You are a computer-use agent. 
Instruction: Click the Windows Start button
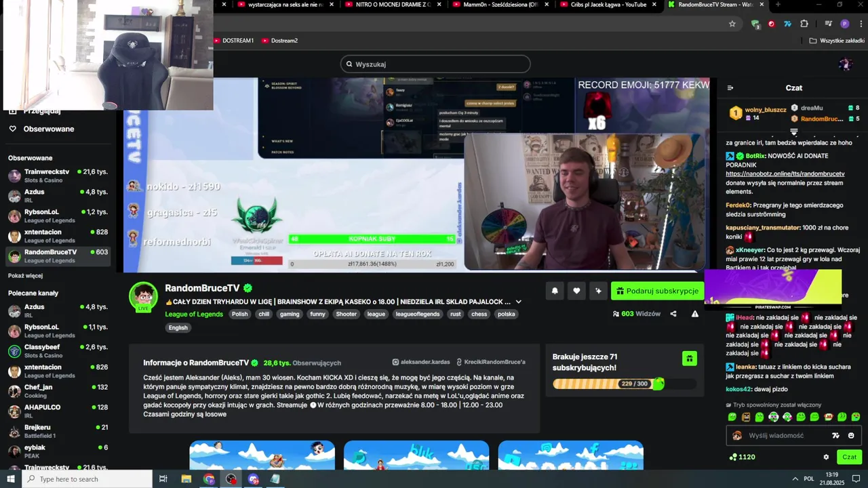coord(10,479)
